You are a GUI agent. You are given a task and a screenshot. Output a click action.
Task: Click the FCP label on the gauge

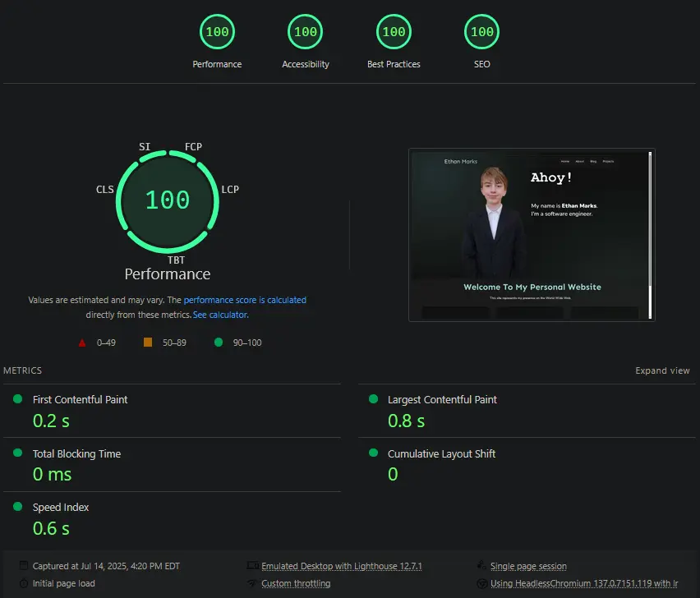(193, 147)
